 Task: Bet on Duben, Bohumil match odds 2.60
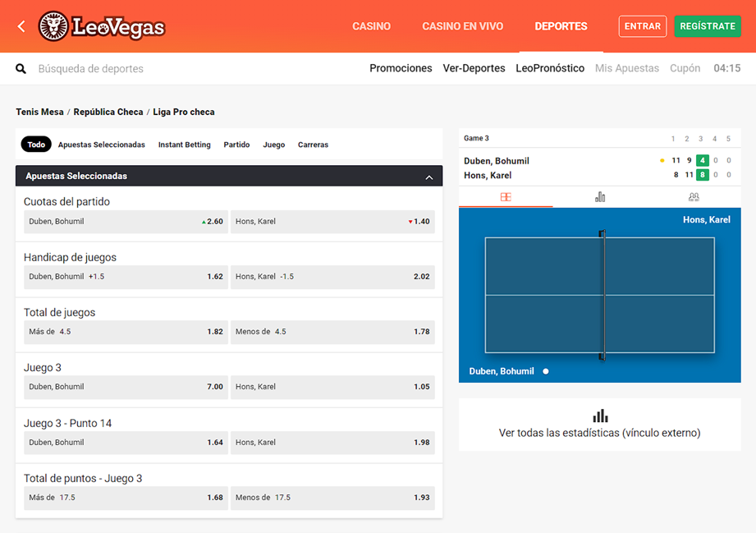[126, 222]
